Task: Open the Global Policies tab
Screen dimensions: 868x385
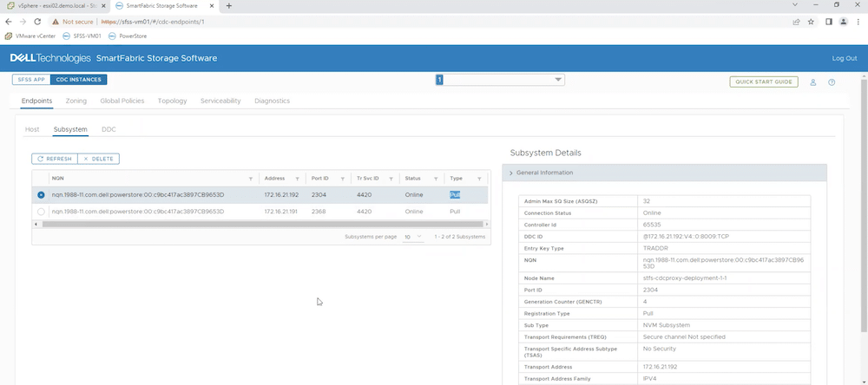Action: 122,101
